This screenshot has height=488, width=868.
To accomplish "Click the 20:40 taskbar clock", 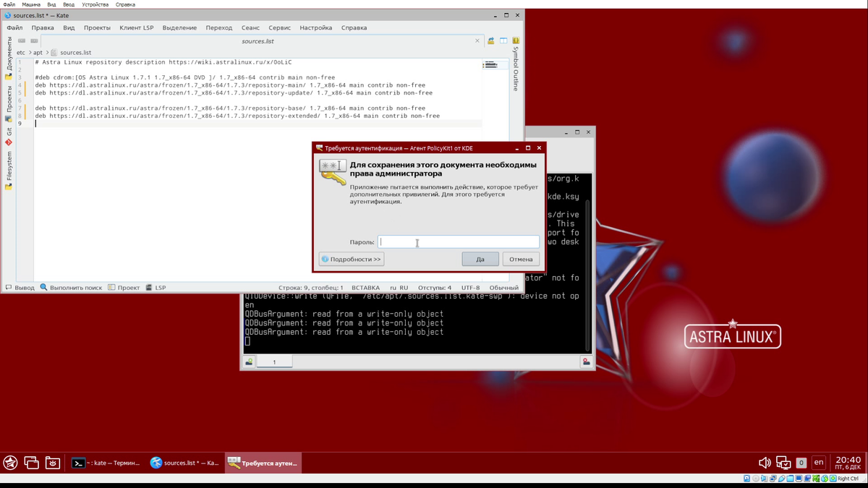I will [848, 463].
